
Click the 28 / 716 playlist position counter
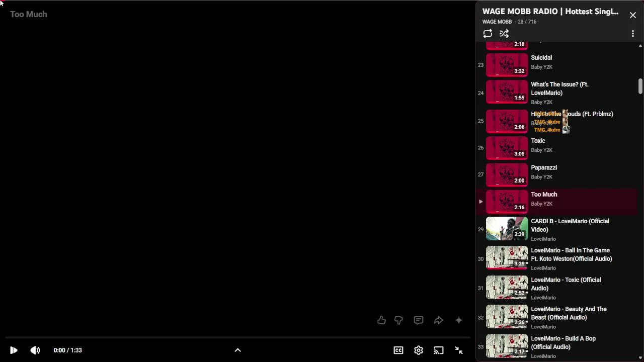pyautogui.click(x=527, y=22)
